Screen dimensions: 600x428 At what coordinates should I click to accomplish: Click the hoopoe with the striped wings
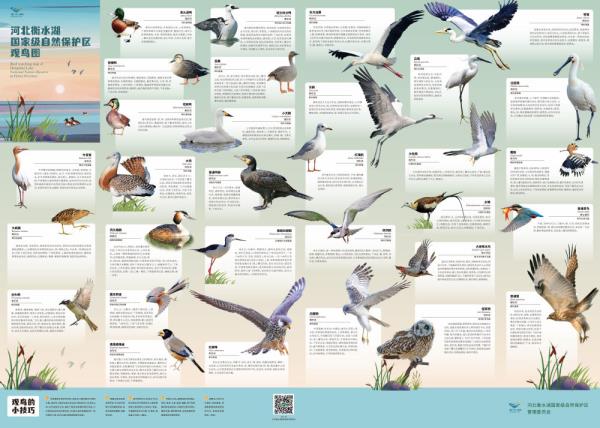point(575,160)
